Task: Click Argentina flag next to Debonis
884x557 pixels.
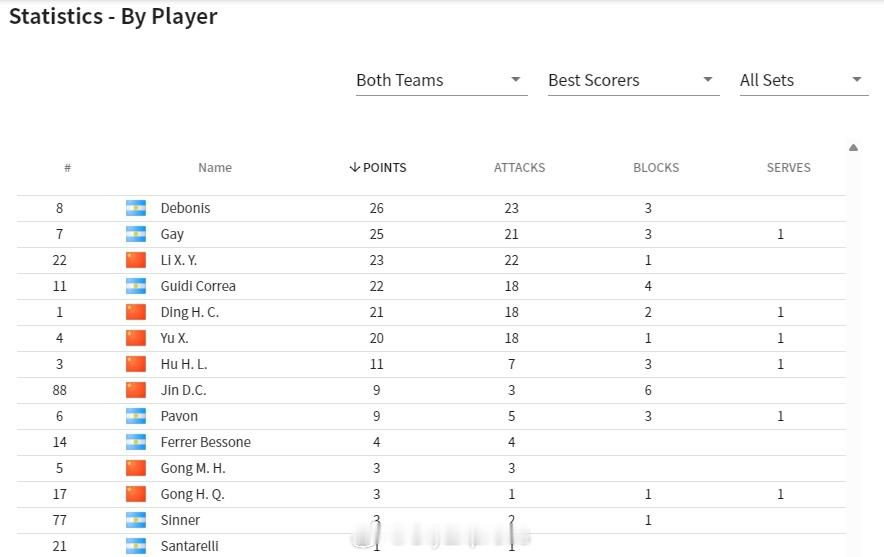Action: pos(136,208)
